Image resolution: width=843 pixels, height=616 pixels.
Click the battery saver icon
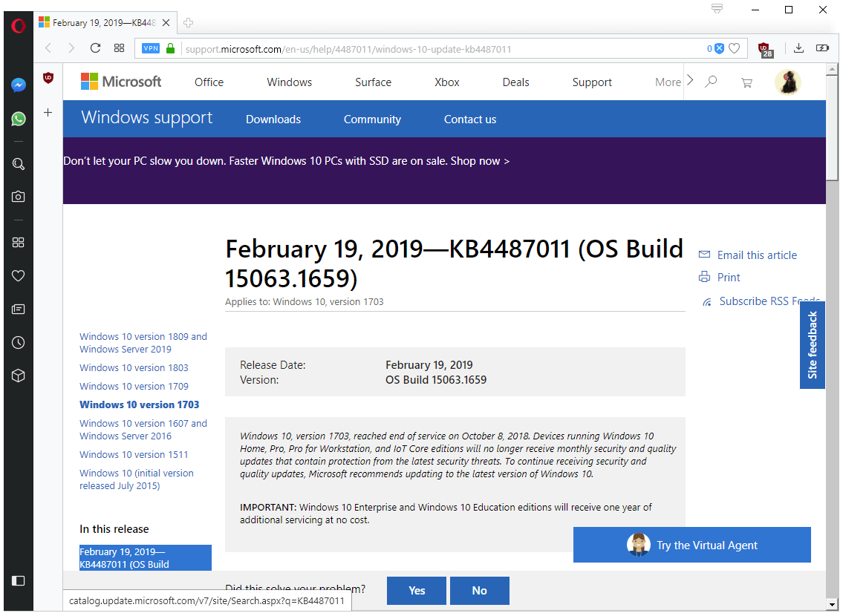(x=822, y=47)
